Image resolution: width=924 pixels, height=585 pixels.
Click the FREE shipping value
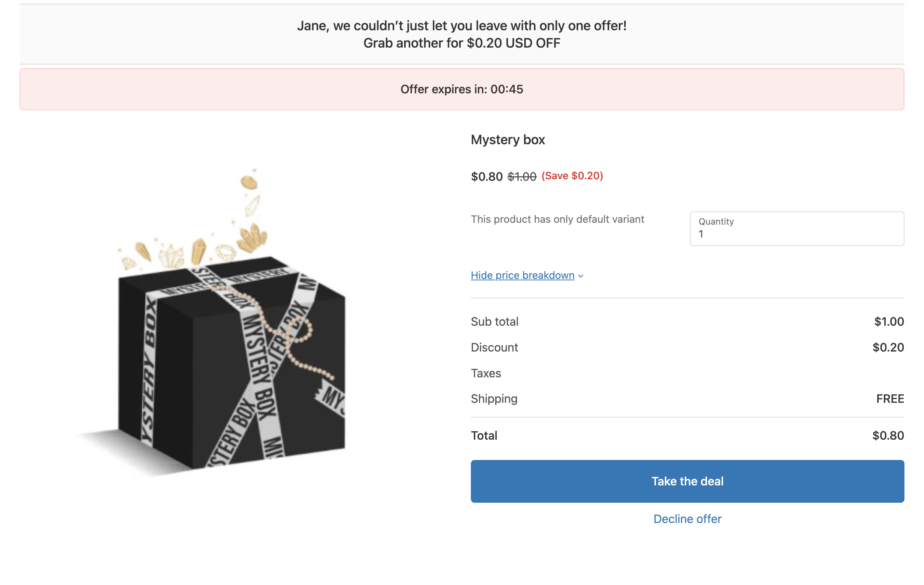click(889, 399)
